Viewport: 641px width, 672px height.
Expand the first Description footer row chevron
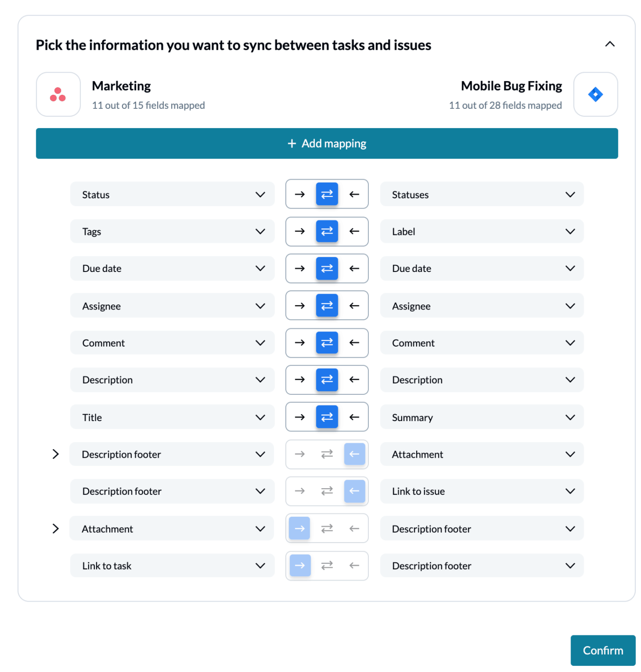(x=55, y=454)
